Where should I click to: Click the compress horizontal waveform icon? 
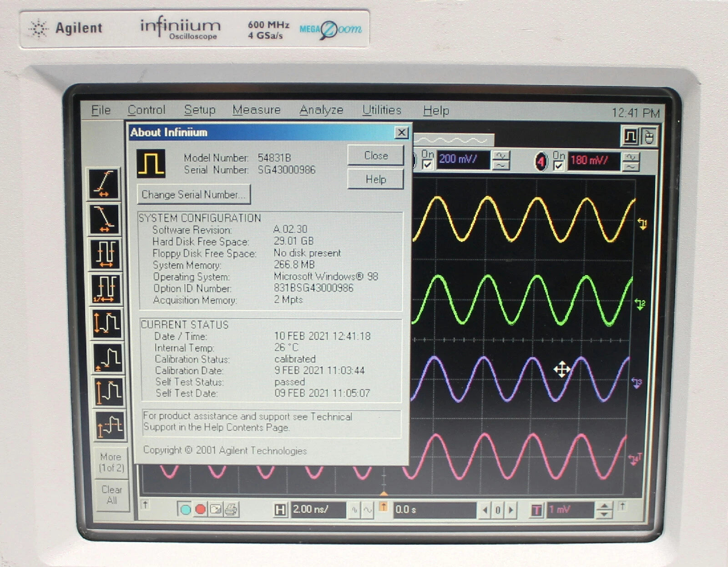coord(354,510)
